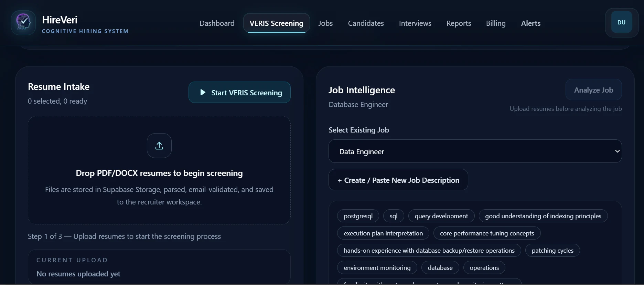
Task: Click 'No resumes uploaded yet' message
Action: tap(78, 274)
